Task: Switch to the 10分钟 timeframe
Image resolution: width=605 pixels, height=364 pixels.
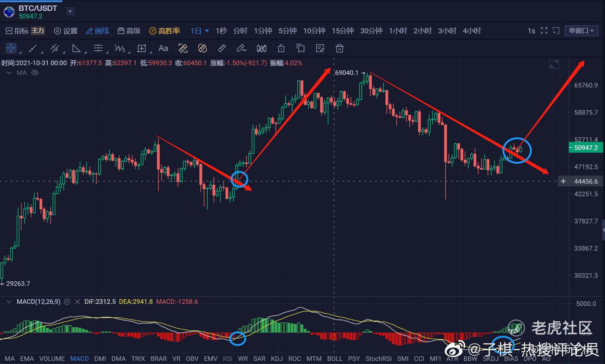Action: coord(314,31)
